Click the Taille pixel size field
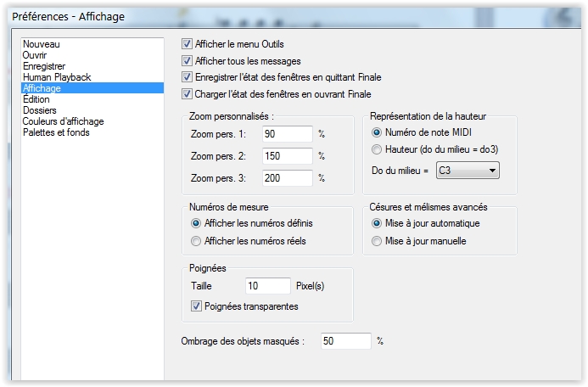Image resolution: width=588 pixels, height=387 pixels. click(x=267, y=286)
